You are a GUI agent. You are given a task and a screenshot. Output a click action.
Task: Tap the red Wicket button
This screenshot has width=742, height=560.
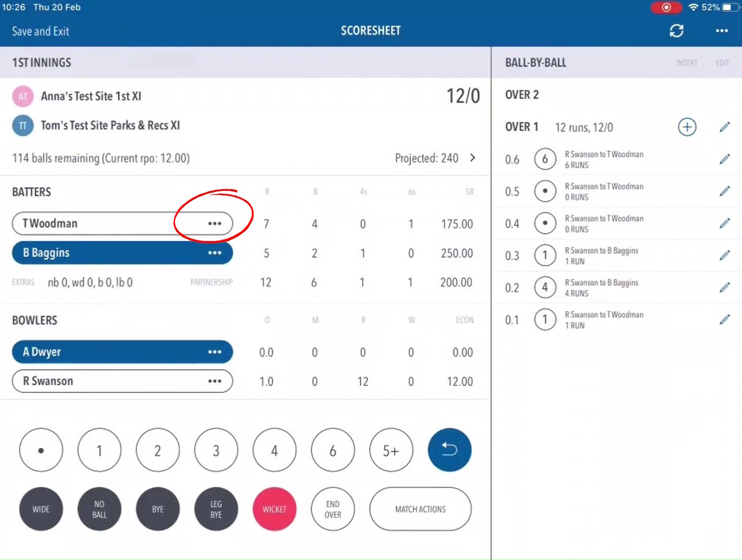[274, 509]
